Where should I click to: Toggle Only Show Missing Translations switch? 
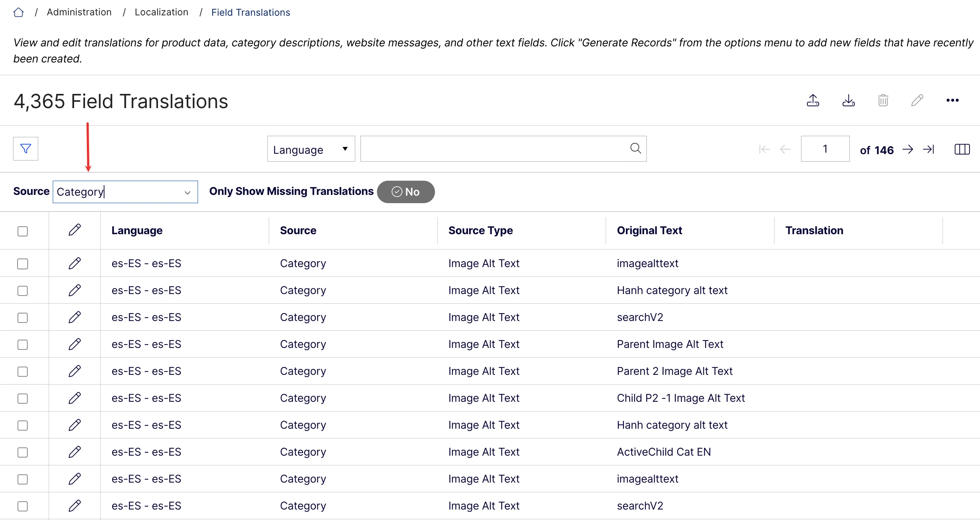(x=405, y=192)
